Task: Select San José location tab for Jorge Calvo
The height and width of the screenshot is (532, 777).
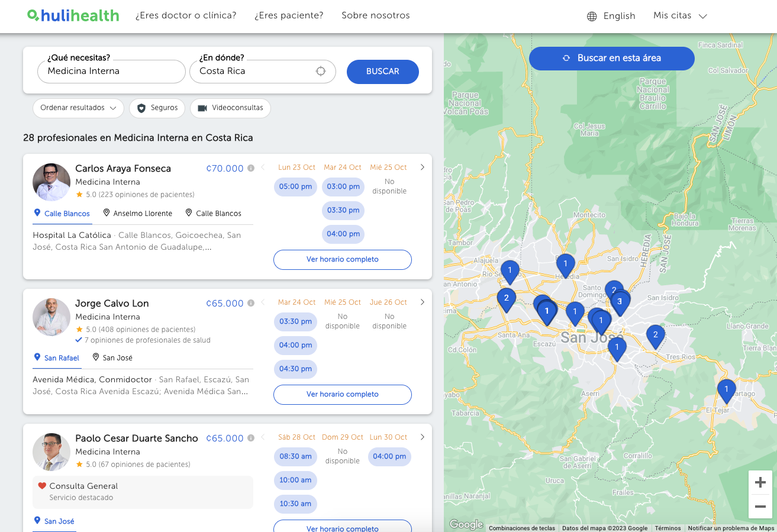Action: [x=112, y=358]
